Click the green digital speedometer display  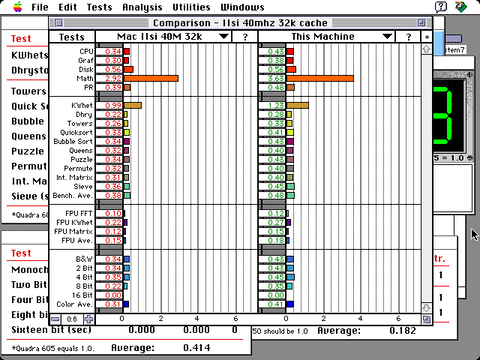pos(448,116)
